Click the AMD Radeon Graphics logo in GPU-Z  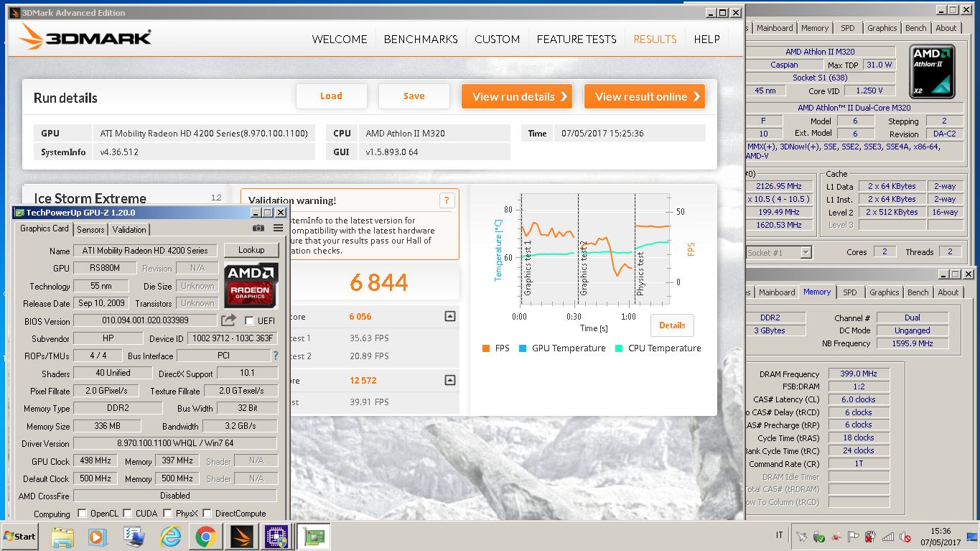(x=251, y=285)
